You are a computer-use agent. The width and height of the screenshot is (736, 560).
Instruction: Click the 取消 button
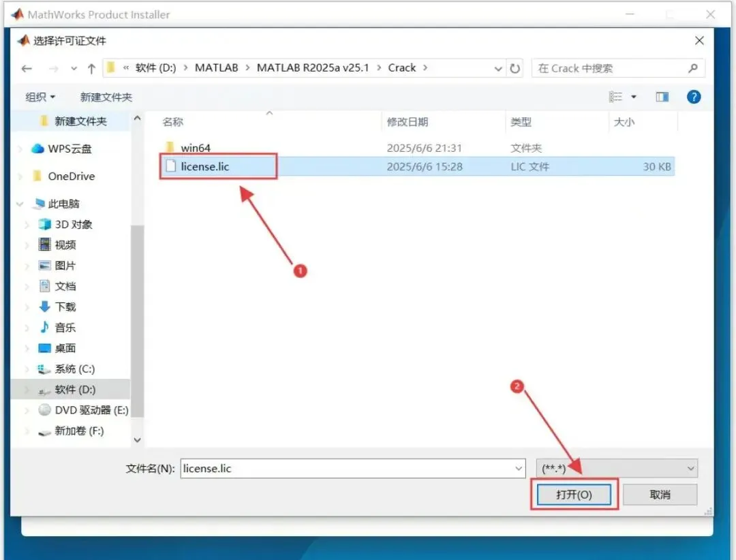660,495
